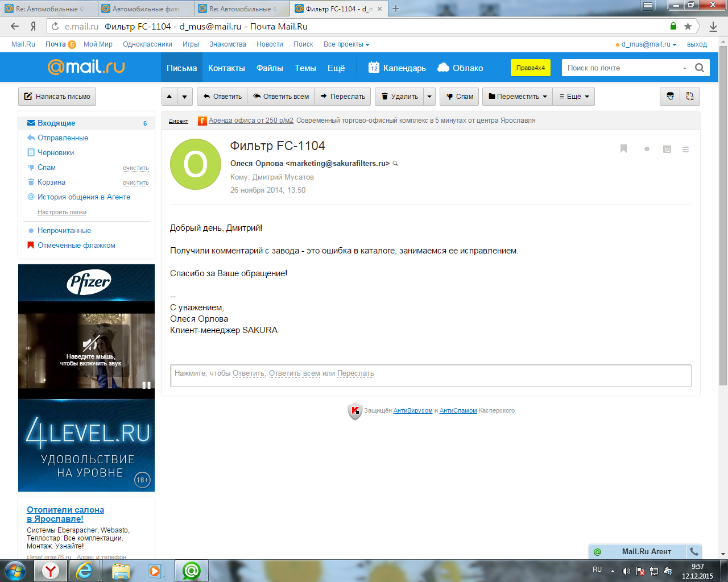Flag this email with the bookmark icon
The image size is (728, 582).
(623, 149)
